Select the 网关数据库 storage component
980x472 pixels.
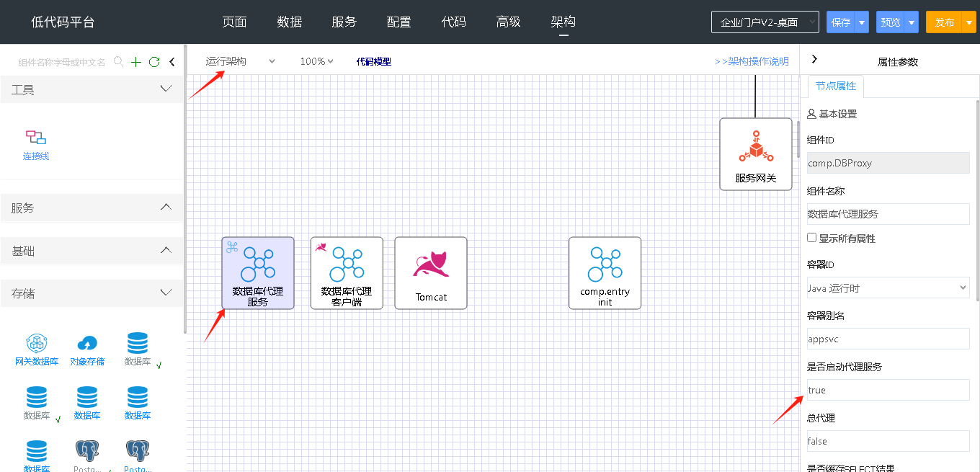(37, 350)
